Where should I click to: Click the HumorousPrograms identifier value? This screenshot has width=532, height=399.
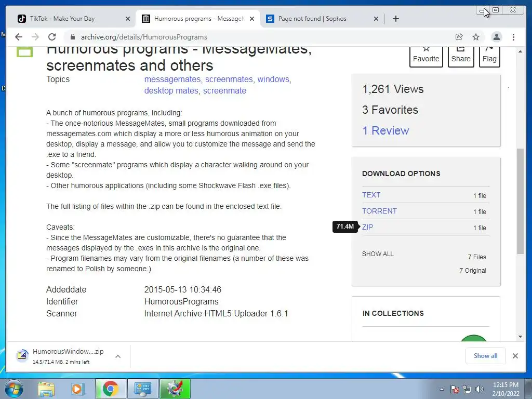coord(181,302)
